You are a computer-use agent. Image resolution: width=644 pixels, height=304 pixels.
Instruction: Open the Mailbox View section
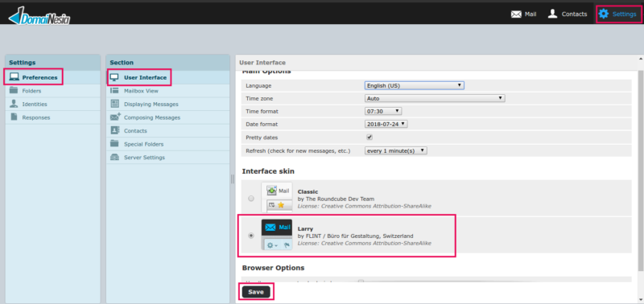167,91
